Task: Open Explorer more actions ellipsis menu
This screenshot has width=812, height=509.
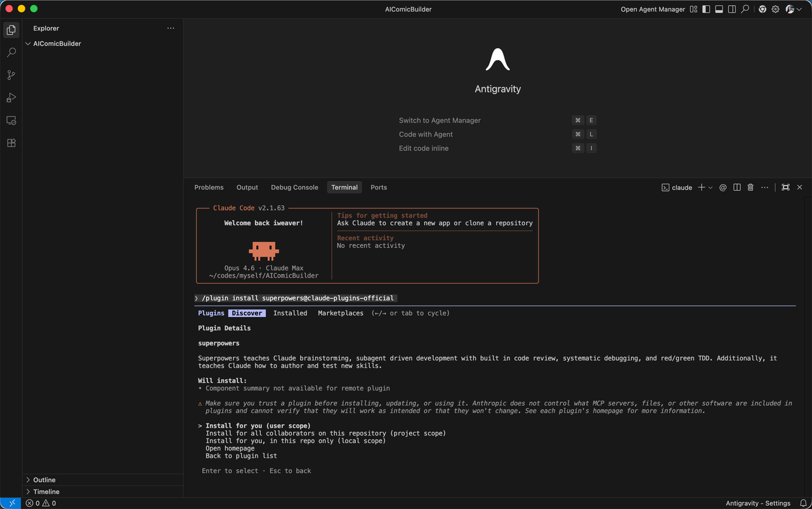Action: pyautogui.click(x=171, y=29)
